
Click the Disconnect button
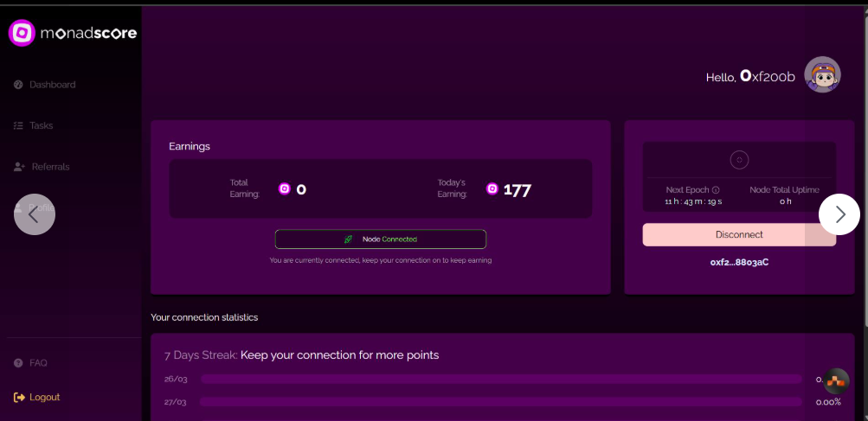[x=739, y=234]
